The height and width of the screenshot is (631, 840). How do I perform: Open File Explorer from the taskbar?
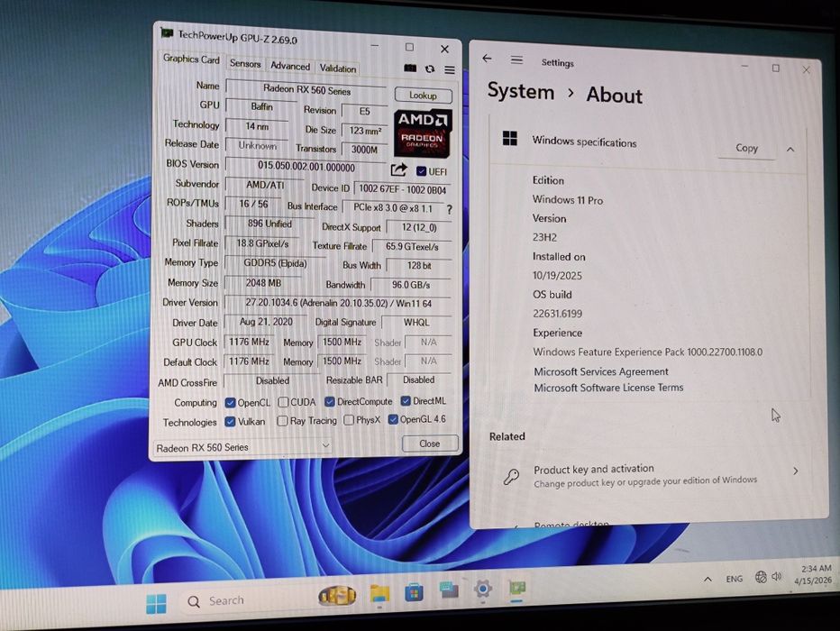(x=379, y=593)
